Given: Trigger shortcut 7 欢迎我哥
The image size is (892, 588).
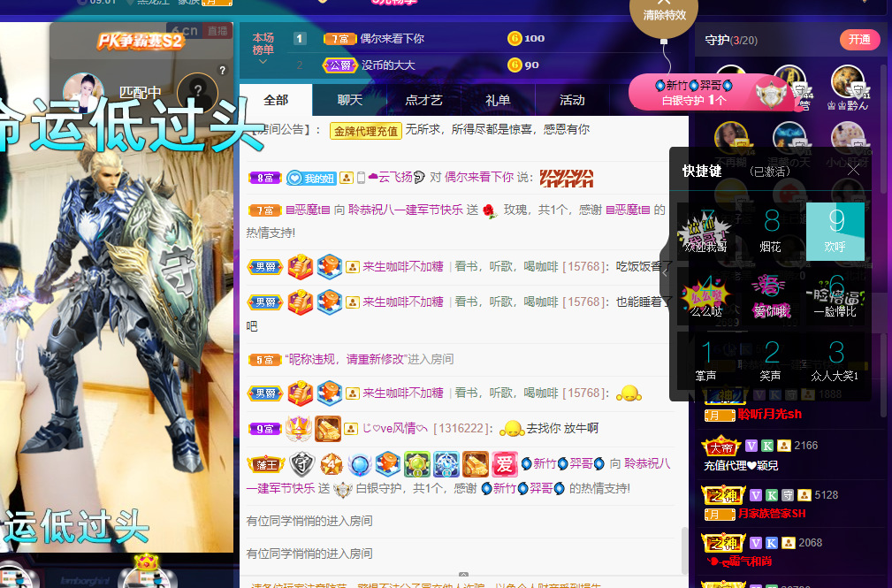Looking at the screenshot, I should point(706,231).
